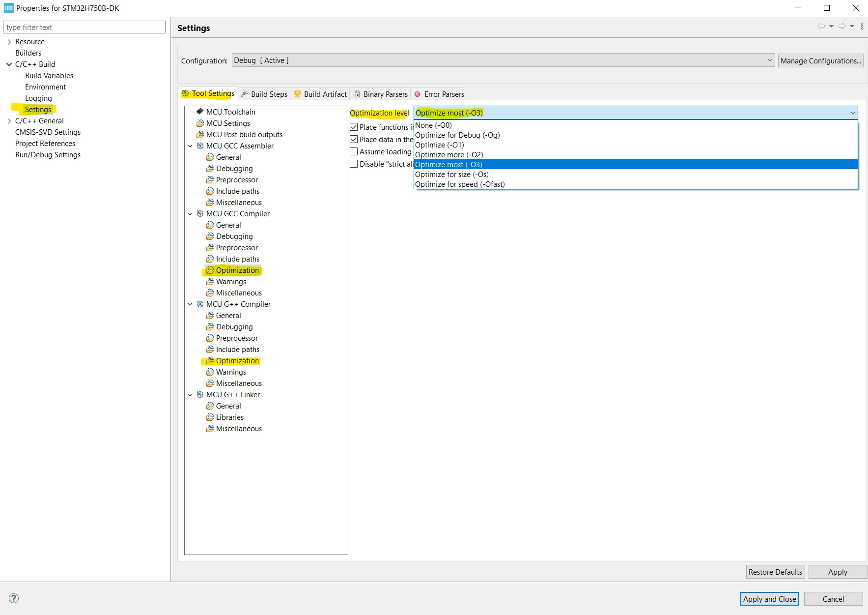Click the forward navigation arrow icon
The height and width of the screenshot is (615, 868).
[842, 27]
